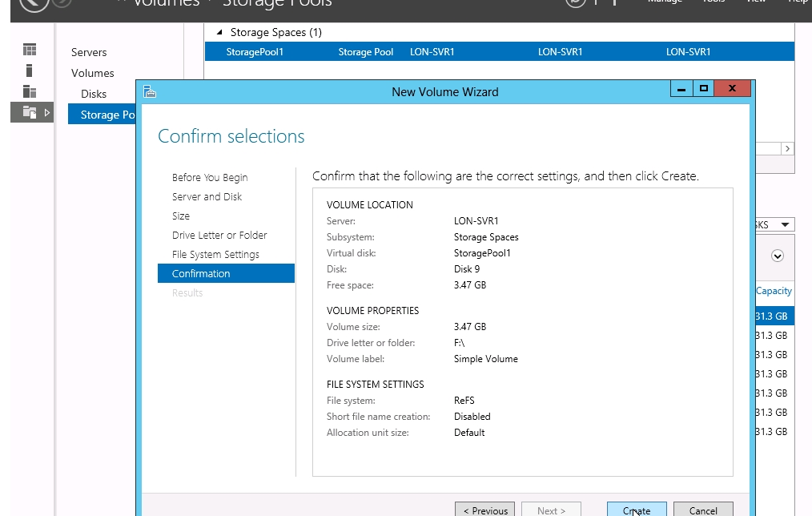Sort by the Capacity column header
This screenshot has height=516, width=812.
[774, 291]
